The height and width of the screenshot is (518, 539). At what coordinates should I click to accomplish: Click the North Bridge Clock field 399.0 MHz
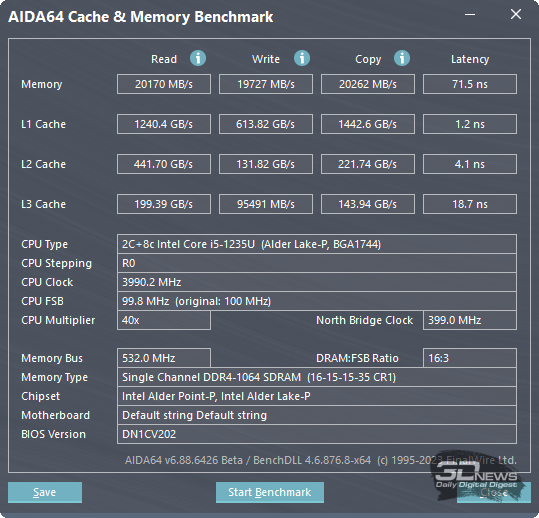(470, 320)
